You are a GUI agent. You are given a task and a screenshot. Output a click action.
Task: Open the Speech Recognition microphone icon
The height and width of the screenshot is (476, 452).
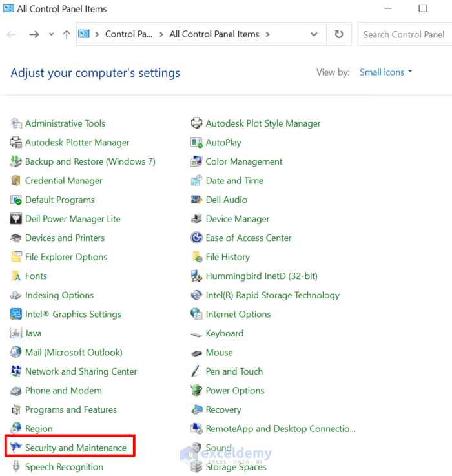(x=16, y=466)
